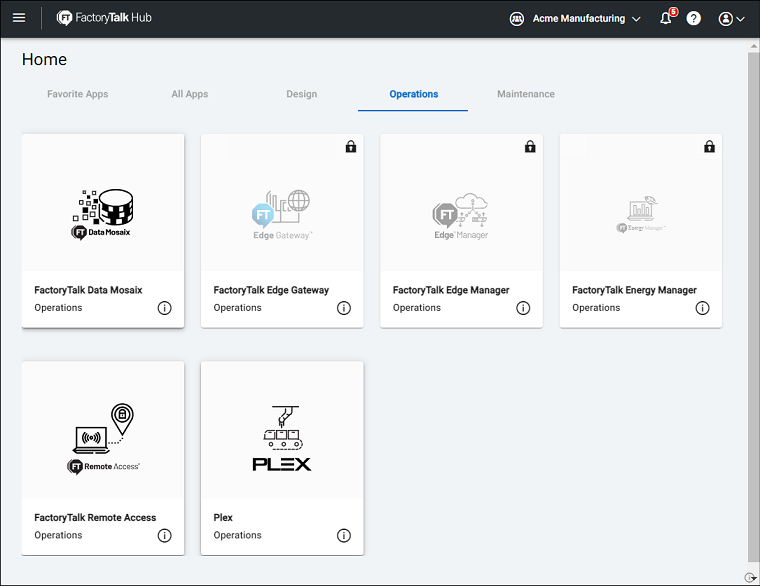
Task: Show info for FactoryTalk Edge Manager
Action: (x=523, y=308)
